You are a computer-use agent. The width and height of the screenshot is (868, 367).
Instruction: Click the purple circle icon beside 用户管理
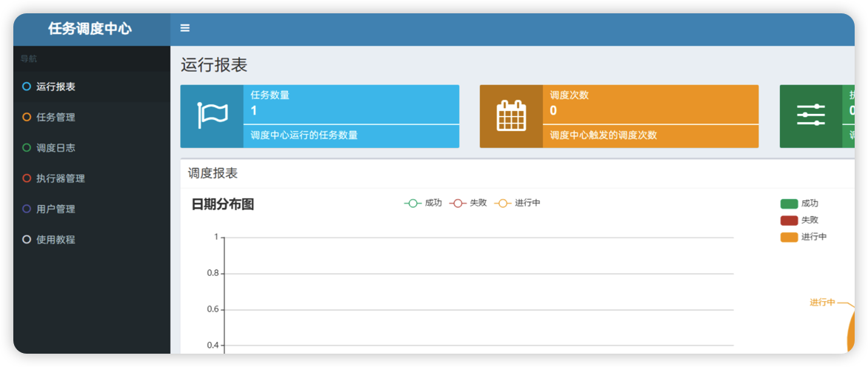[27, 209]
